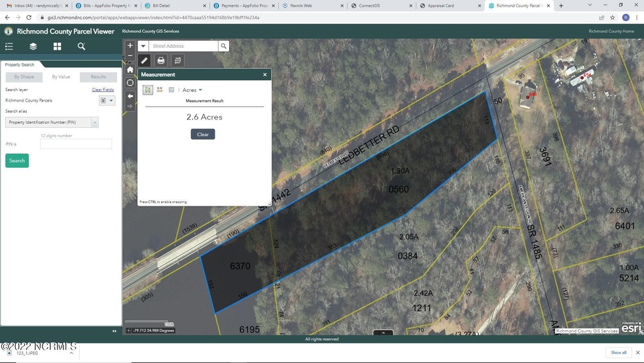This screenshot has height=363, width=644.
Task: Open the Acres unit dropdown
Action: (x=192, y=90)
